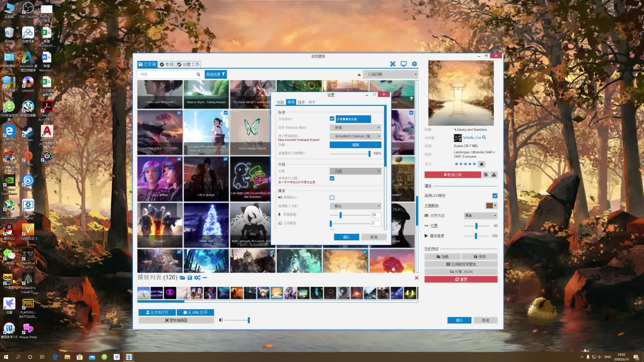Open alignment mode dropdown in properties
Viewport: 644px width, 362px height.
[481, 216]
